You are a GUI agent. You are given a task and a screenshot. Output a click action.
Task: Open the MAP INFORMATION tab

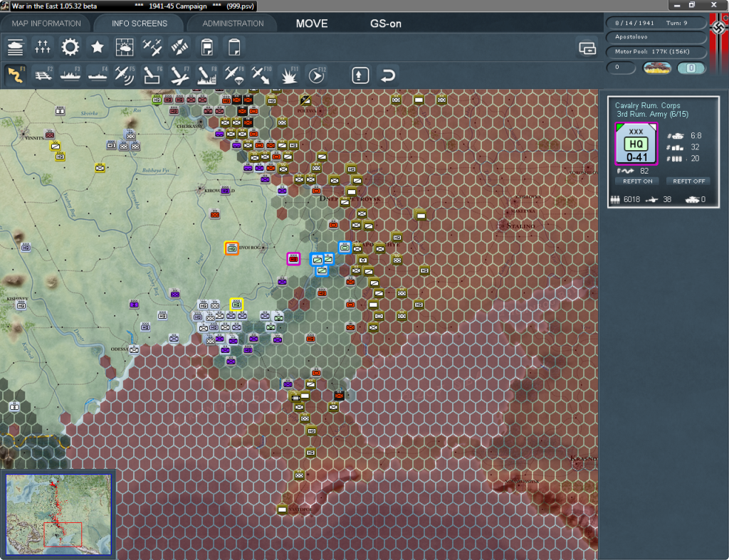46,23
